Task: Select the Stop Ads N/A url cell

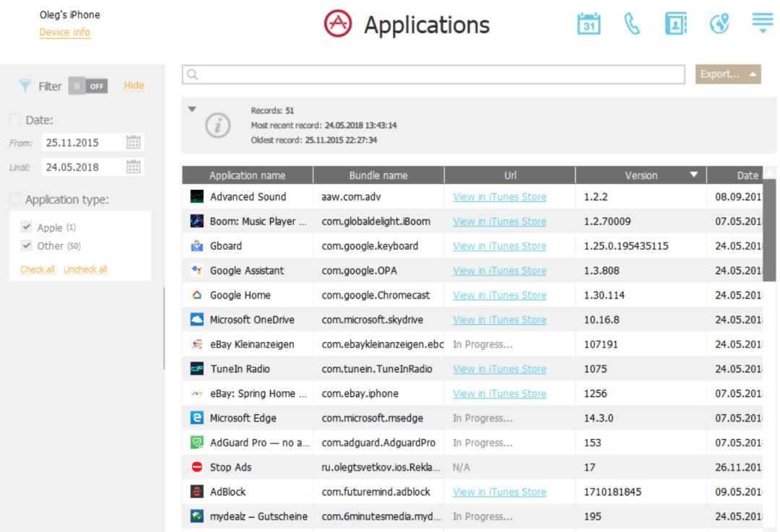Action: tap(510, 467)
